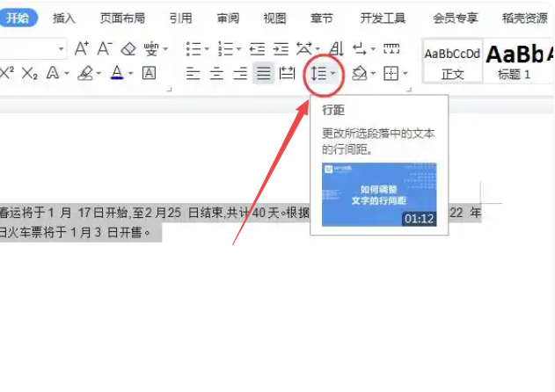Screen dimensions: 555x392
Task: Decrease paragraph indent
Action: pos(258,49)
